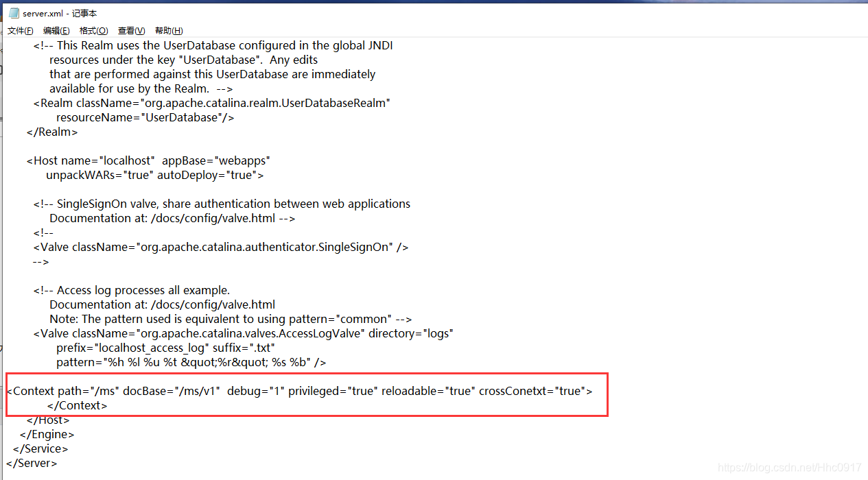
Task: Click the 'available for use by the Realm' line
Action: pos(141,88)
